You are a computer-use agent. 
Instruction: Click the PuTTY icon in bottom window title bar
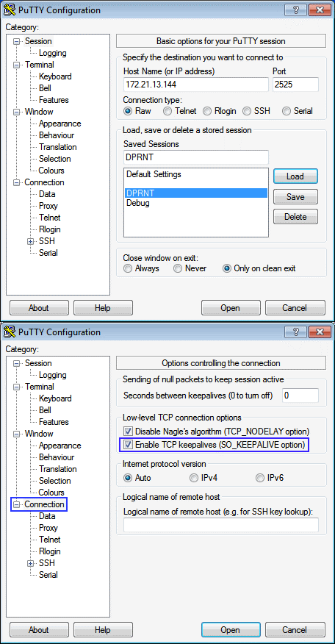pyautogui.click(x=10, y=332)
